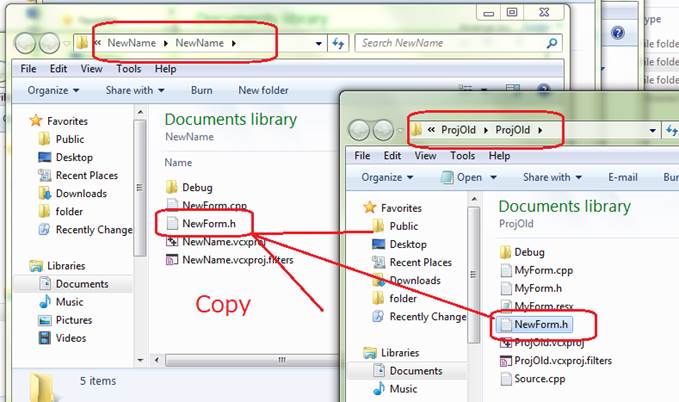679x402 pixels.
Task: Expand Share with dropdown in NewName window
Action: [135, 90]
